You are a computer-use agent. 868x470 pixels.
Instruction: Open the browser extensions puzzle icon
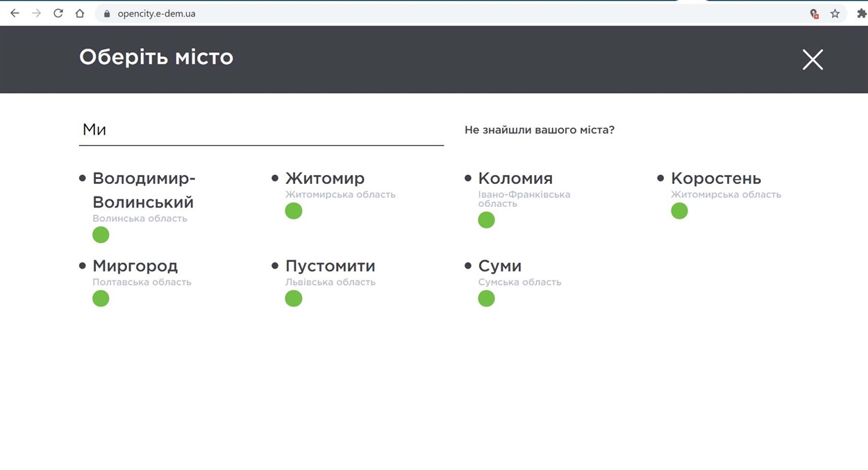(861, 13)
